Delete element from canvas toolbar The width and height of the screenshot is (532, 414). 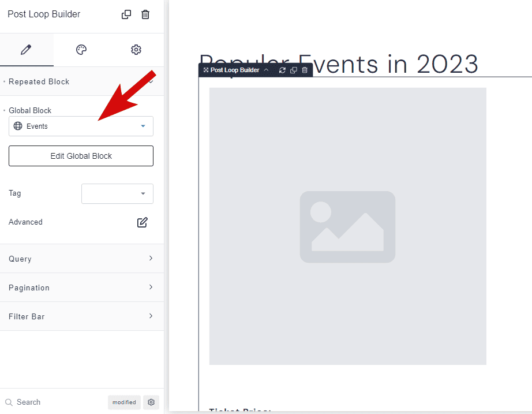(x=305, y=70)
